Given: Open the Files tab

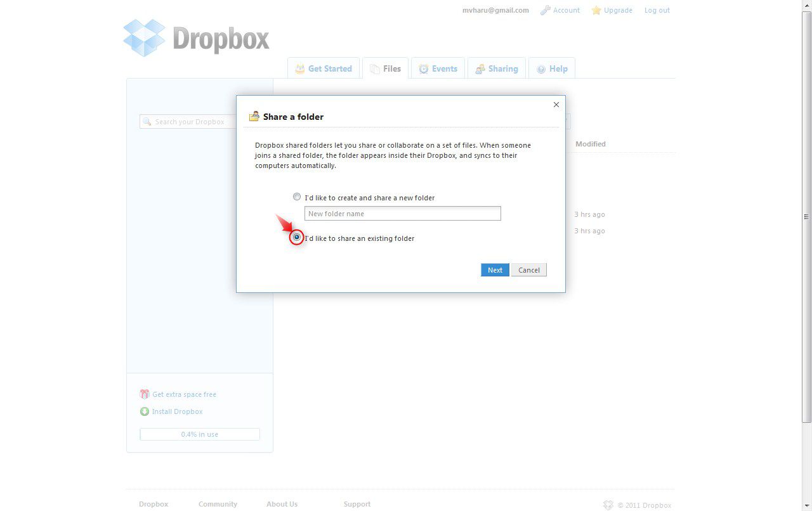Looking at the screenshot, I should (x=386, y=68).
